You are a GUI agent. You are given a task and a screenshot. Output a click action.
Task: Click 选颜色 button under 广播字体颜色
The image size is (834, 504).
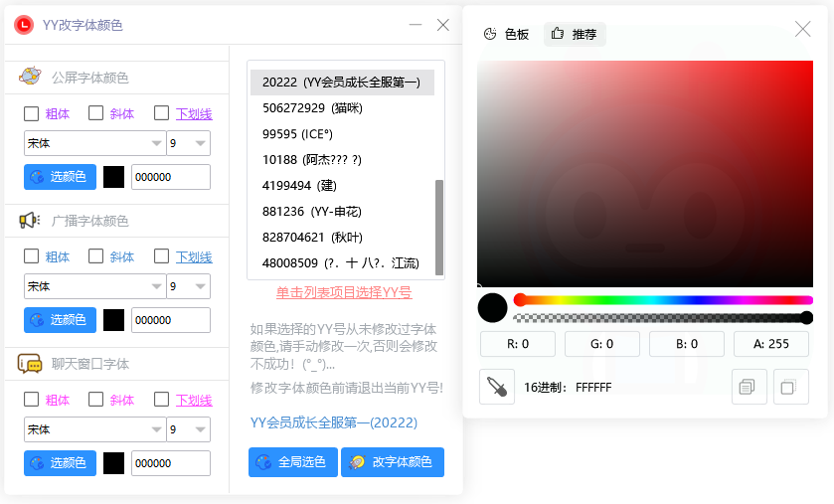tap(60, 319)
